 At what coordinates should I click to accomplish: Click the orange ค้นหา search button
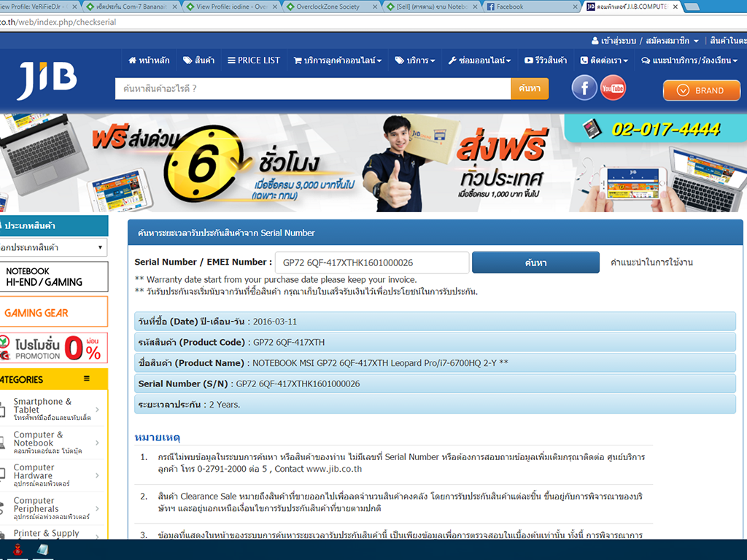[x=530, y=88]
